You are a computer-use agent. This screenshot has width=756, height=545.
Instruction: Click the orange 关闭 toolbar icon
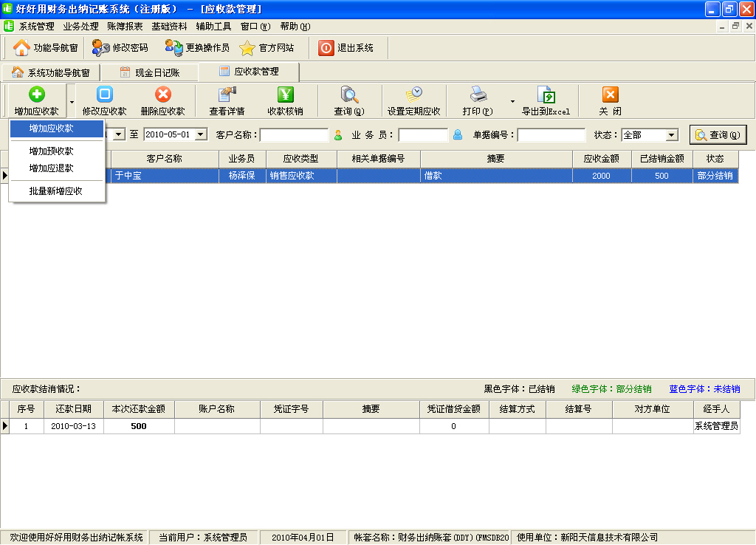tap(610, 95)
